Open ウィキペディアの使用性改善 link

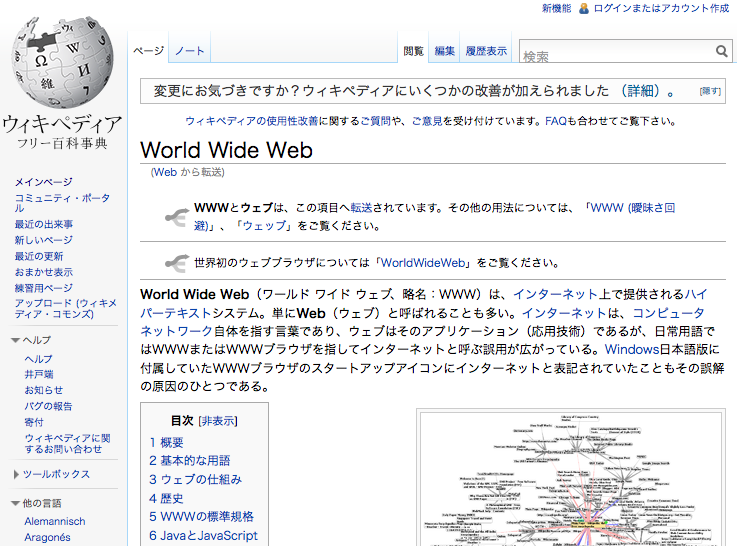coord(251,121)
